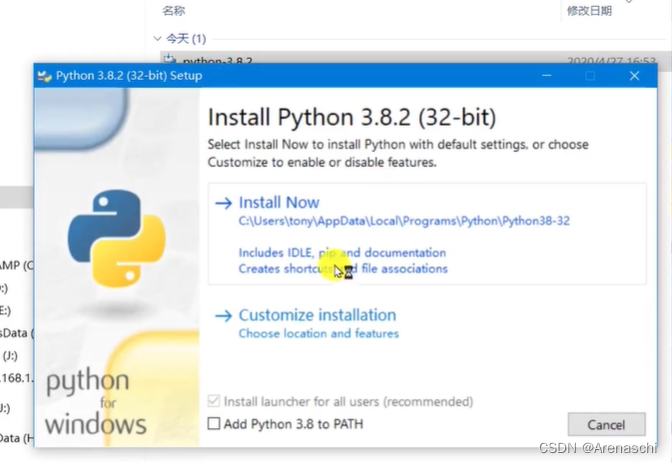Select the (J:) drive in Explorer sidebar
The height and width of the screenshot is (463, 672).
click(x=9, y=356)
